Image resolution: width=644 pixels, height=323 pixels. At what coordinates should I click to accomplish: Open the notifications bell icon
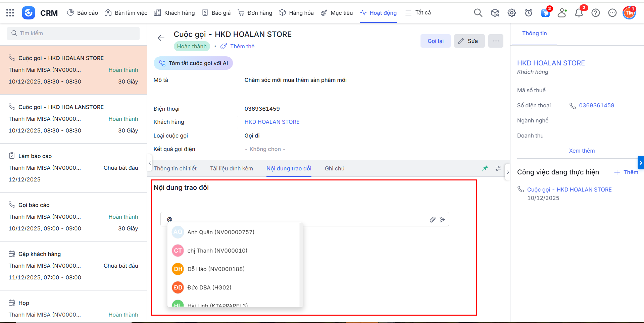click(579, 13)
